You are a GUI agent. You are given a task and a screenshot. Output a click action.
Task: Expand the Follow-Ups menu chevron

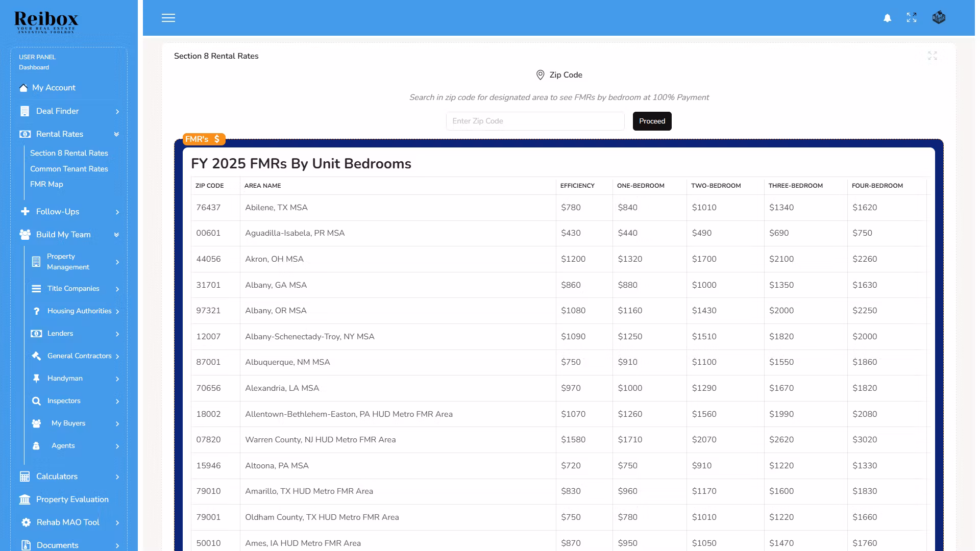(x=117, y=212)
